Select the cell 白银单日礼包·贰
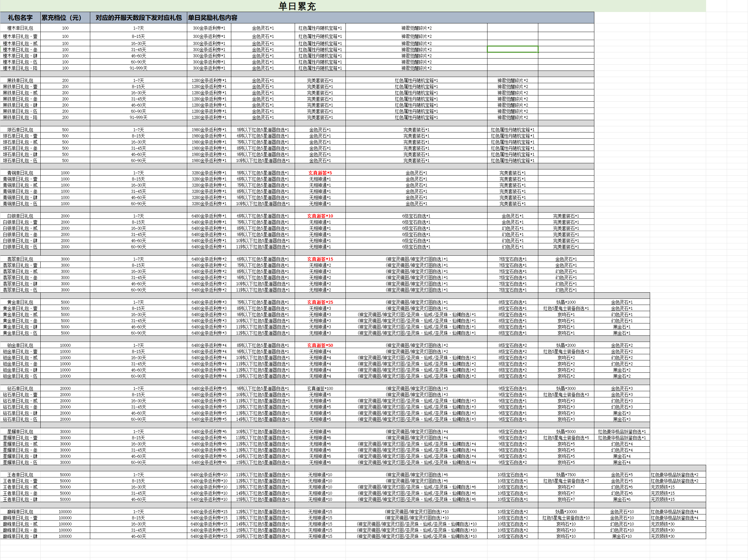Viewport: 748px width, 560px height. click(20, 228)
